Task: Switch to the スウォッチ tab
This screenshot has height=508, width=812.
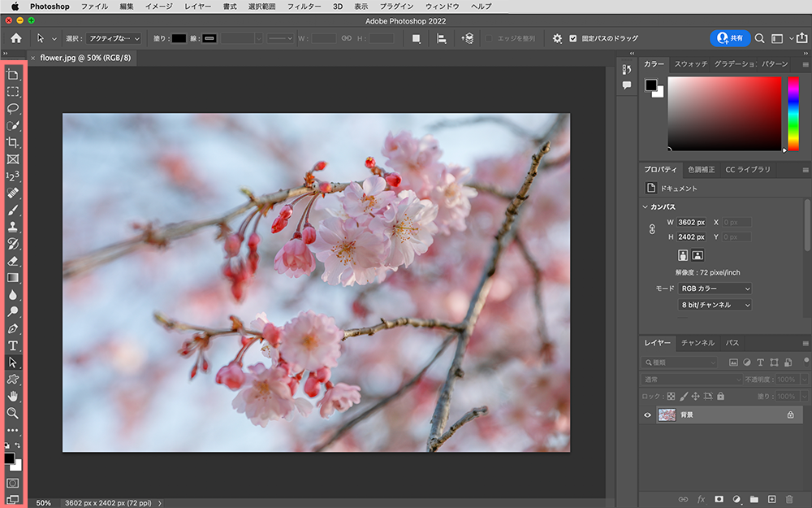Action: (690, 63)
